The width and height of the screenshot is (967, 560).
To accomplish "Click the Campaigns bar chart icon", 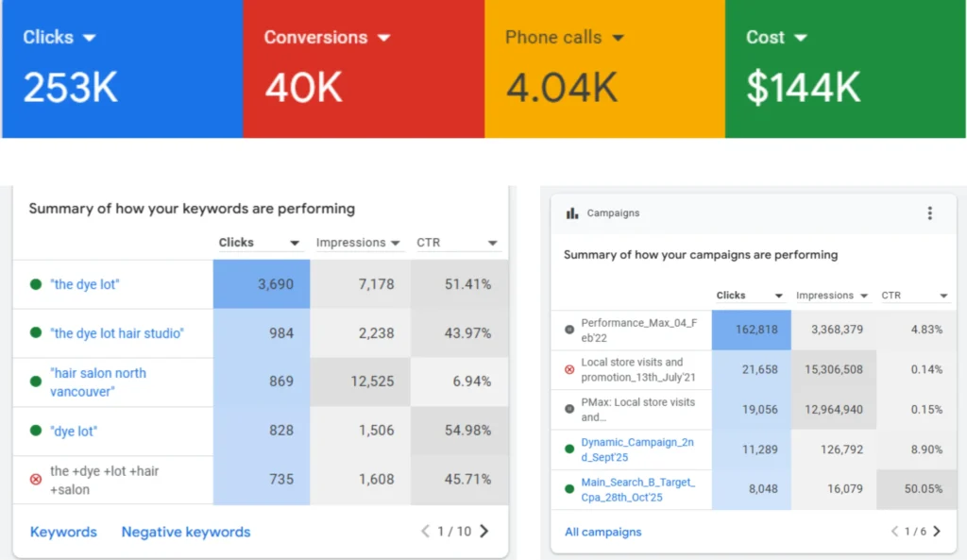I will [572, 213].
